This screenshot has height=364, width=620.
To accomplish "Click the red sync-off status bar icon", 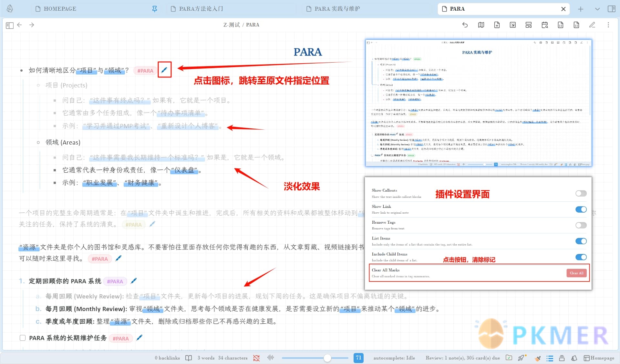I will [x=256, y=358].
